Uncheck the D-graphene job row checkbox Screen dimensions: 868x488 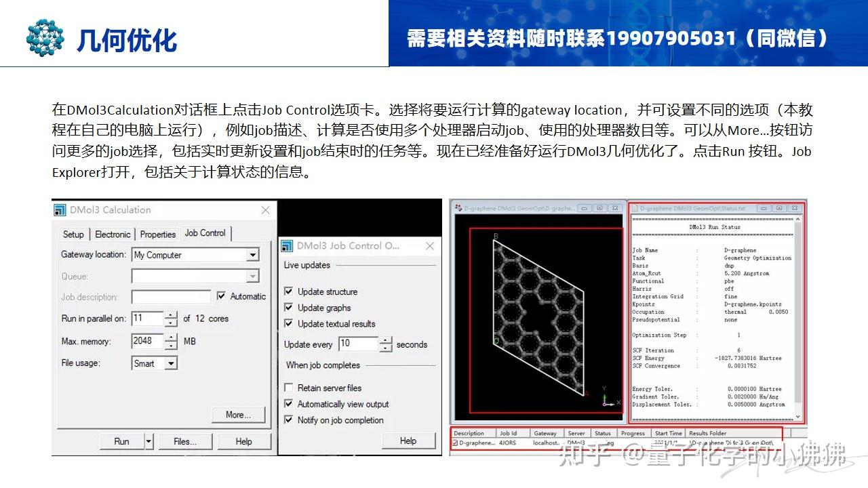pyautogui.click(x=456, y=444)
